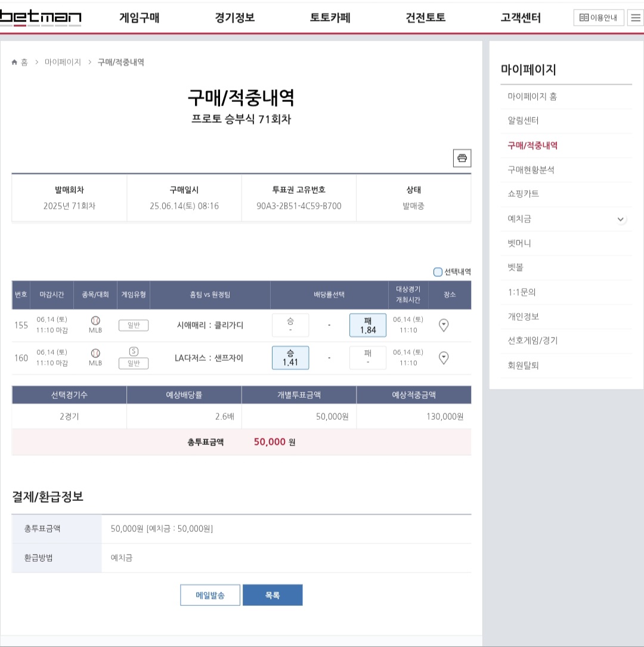Open venue location pin for game 155
The image size is (644, 647).
(x=444, y=325)
